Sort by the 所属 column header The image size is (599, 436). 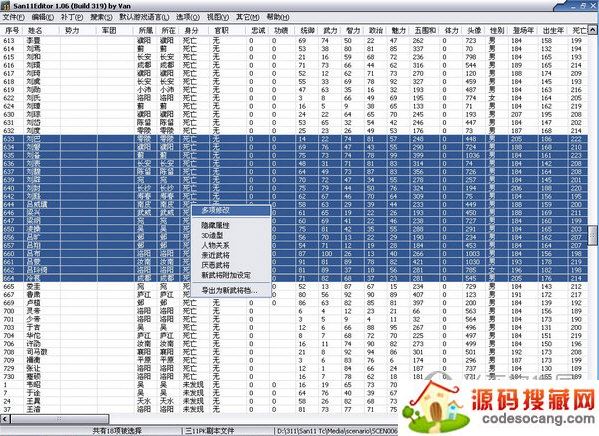(x=146, y=30)
